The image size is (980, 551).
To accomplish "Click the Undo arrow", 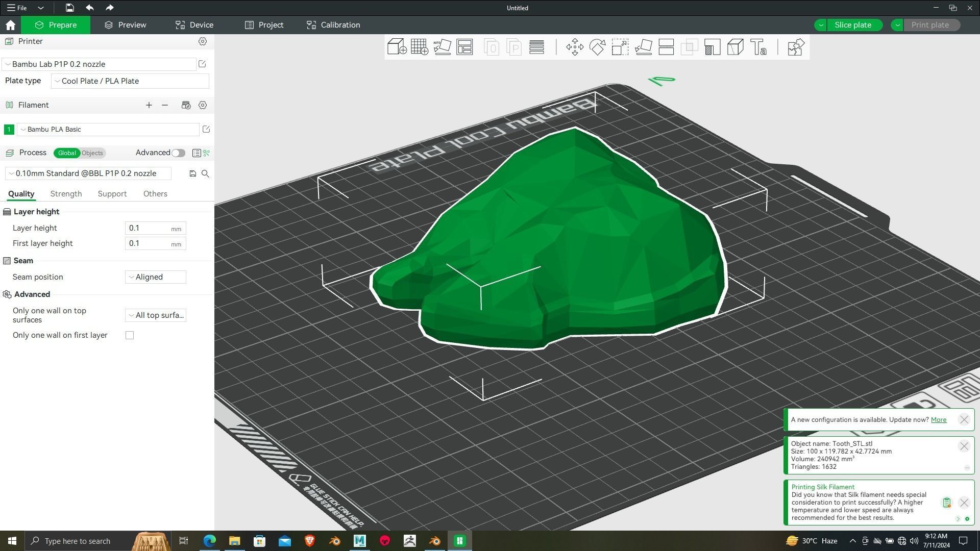I will point(90,8).
